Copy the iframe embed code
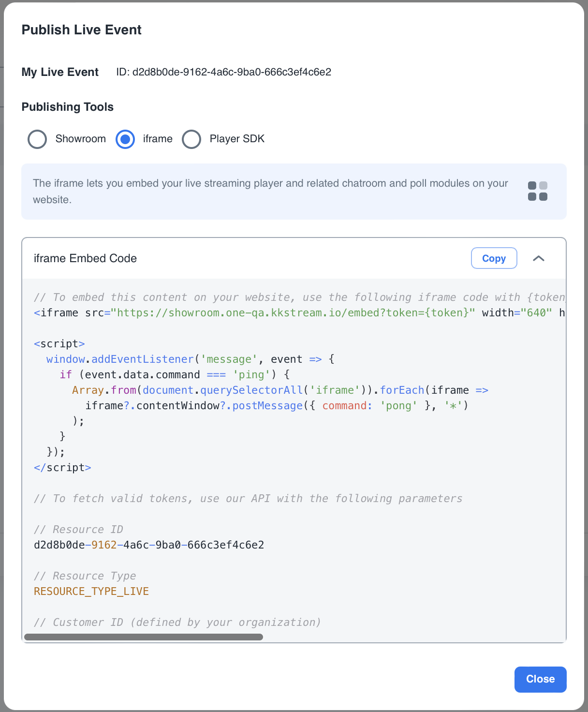This screenshot has height=712, width=588. [x=494, y=258]
